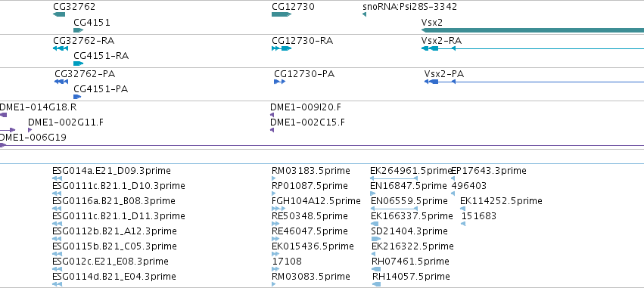Select the DME1-002C15.F marker arrow
The width and height of the screenshot is (644, 288).
pyautogui.click(x=272, y=130)
